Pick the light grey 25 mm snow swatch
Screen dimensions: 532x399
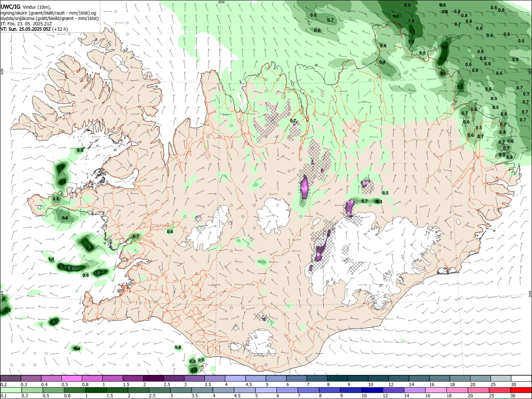(501, 378)
